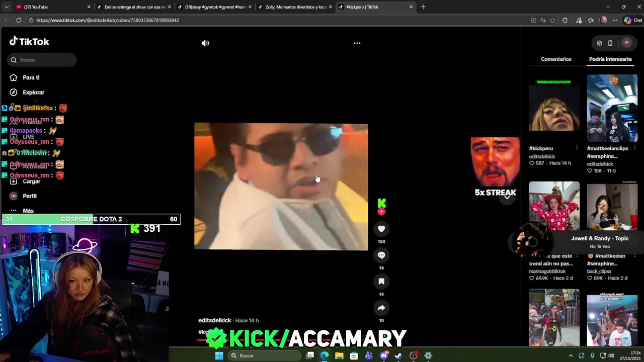Viewport: 644px width, 362px height.
Task: Switch to the Comentarios tab
Action: tap(556, 59)
